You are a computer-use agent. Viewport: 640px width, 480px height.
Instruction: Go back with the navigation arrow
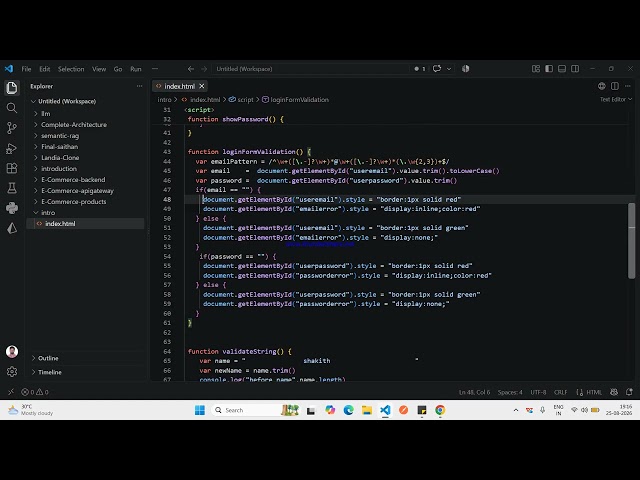tap(191, 69)
